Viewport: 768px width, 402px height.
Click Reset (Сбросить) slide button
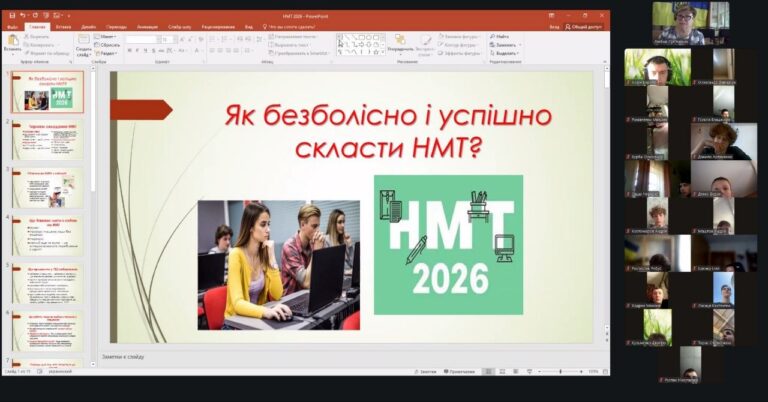(x=107, y=45)
